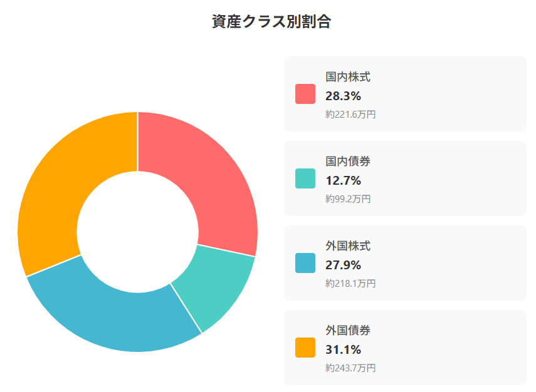
Task: Click the orange 外国債券 color swatch
Action: (x=305, y=348)
